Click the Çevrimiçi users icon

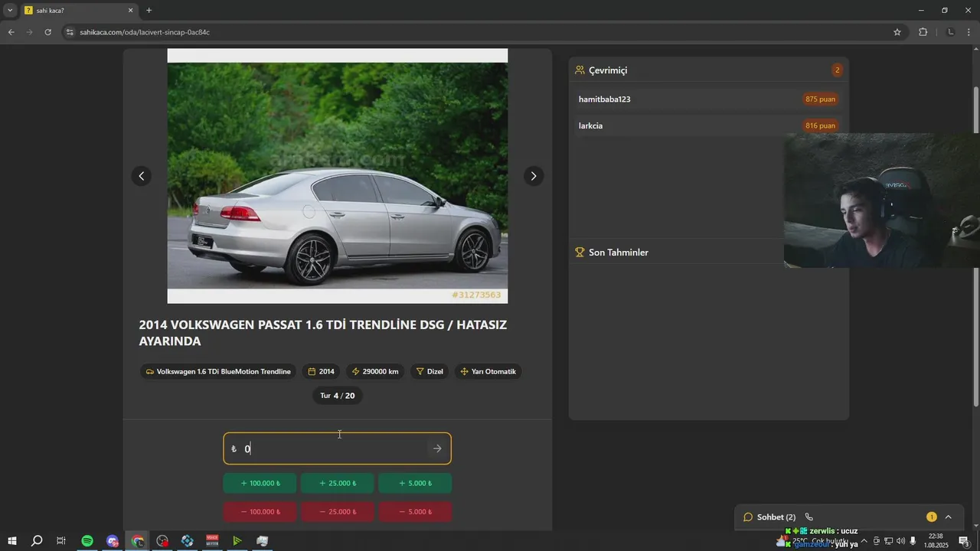[x=580, y=70]
